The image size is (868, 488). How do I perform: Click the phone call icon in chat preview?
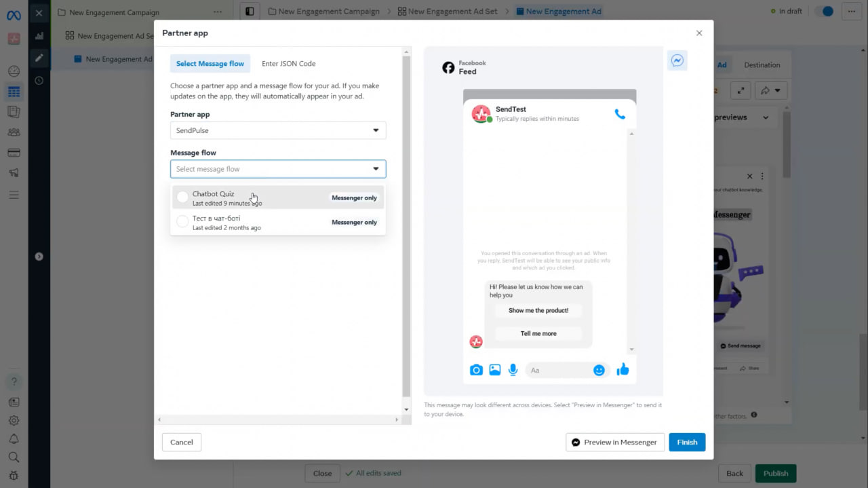pyautogui.click(x=620, y=114)
